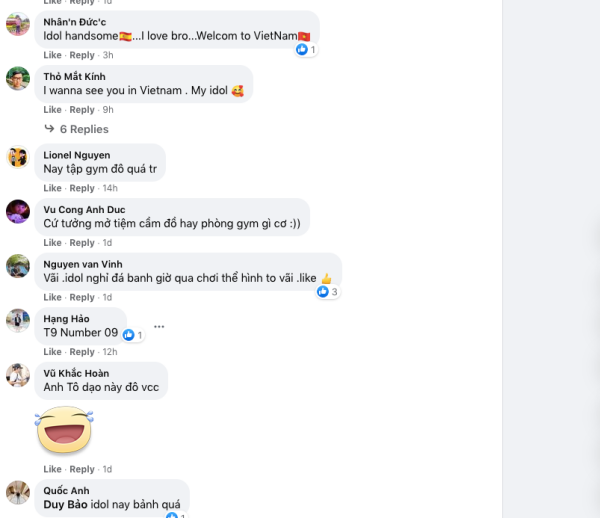Click the reply arrow icon next to 6 Replies
The width and height of the screenshot is (600, 518).
coord(49,129)
